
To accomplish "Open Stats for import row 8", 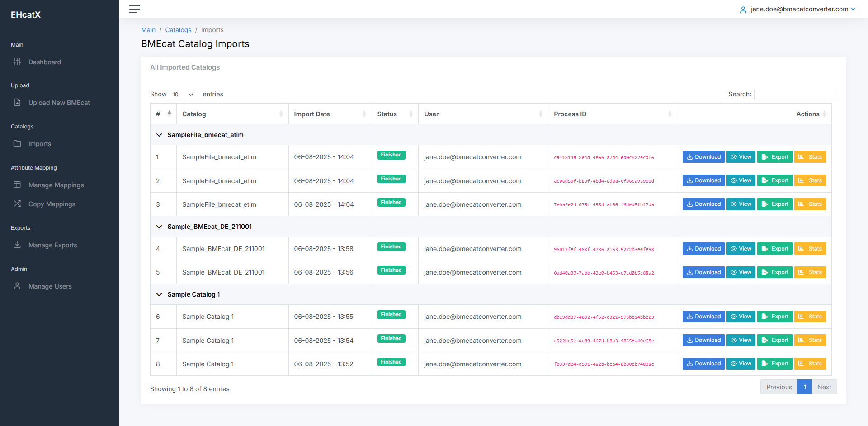I will click(810, 364).
